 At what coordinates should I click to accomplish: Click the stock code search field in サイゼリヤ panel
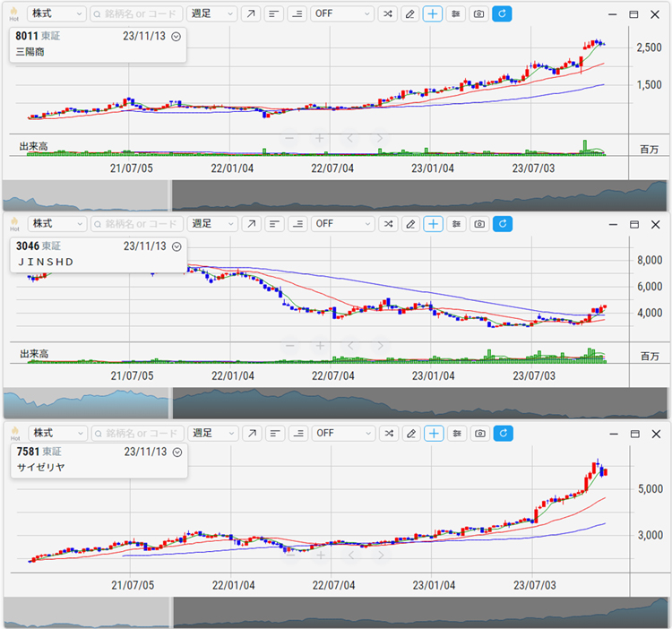click(136, 434)
